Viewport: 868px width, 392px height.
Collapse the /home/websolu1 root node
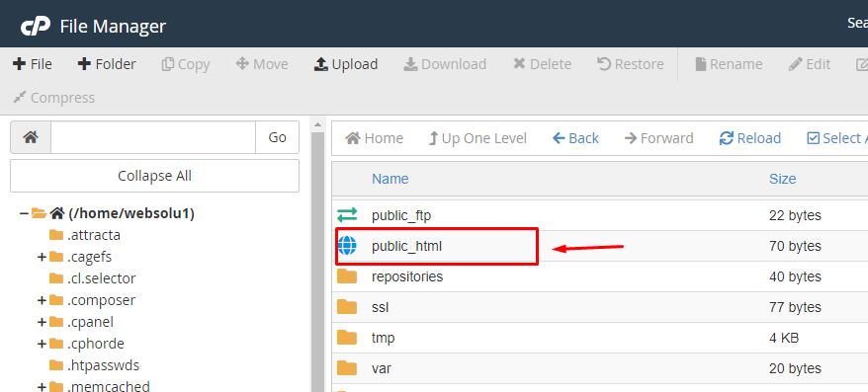24,213
